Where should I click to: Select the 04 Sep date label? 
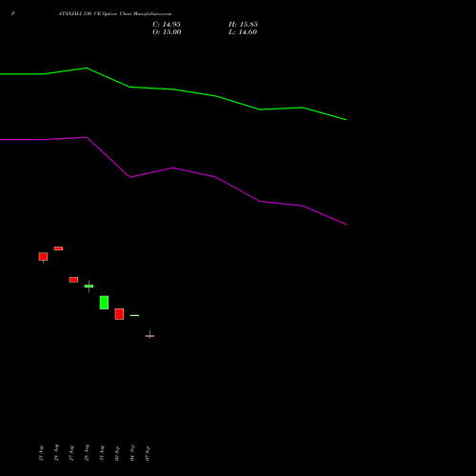click(132, 452)
